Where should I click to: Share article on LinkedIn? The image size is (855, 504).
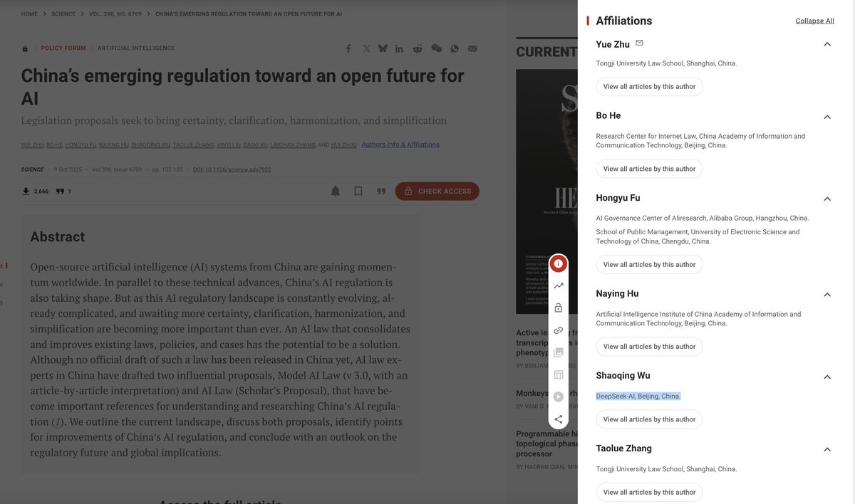click(x=399, y=48)
